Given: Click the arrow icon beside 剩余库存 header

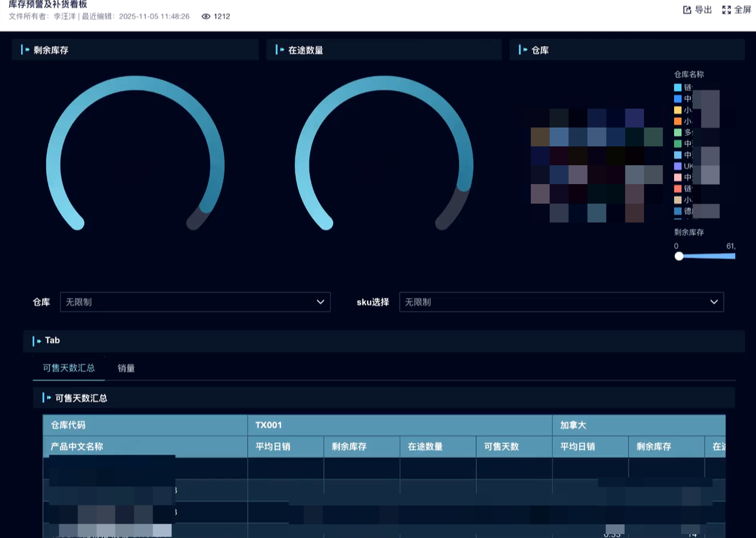Looking at the screenshot, I should click(x=27, y=50).
